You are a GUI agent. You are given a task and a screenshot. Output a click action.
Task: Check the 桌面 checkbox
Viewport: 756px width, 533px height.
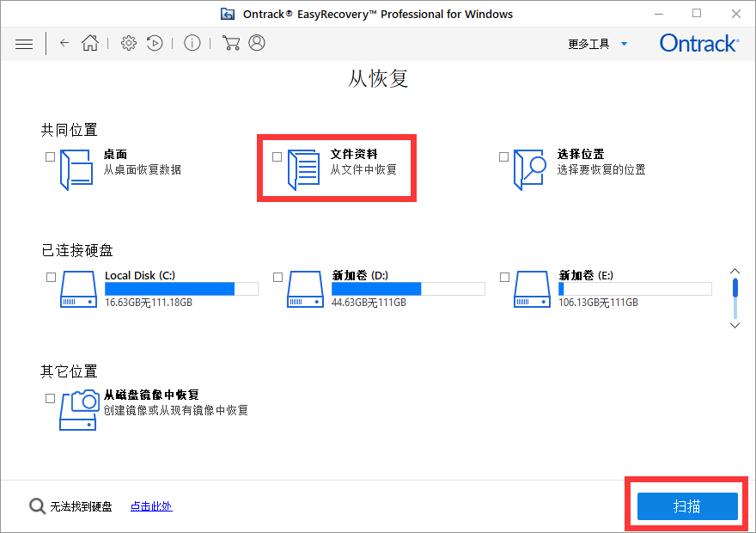[50, 156]
